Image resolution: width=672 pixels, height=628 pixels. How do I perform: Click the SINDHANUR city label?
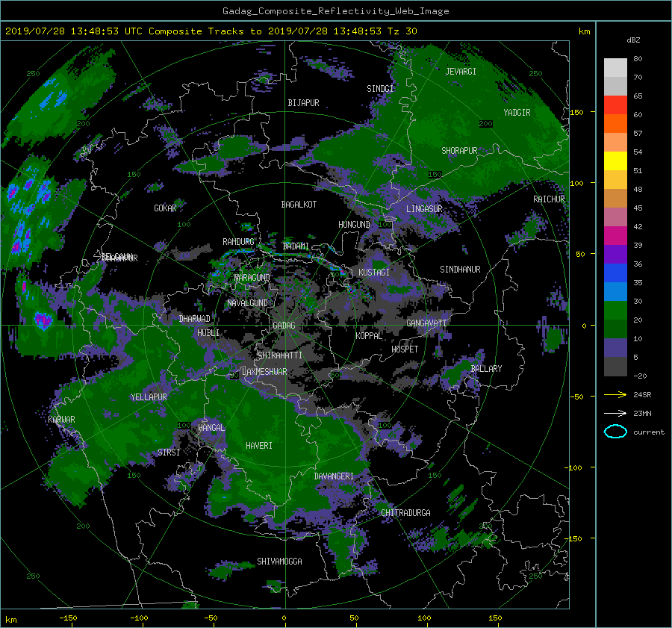(460, 270)
